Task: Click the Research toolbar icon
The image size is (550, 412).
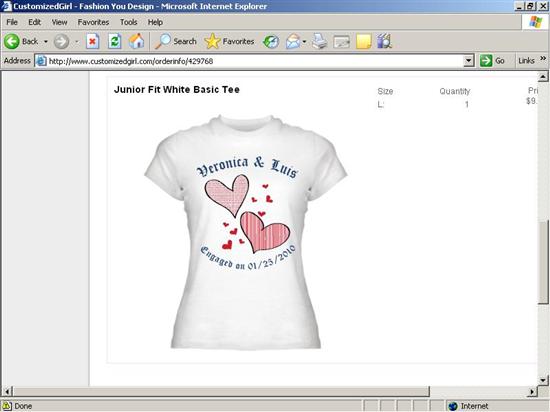Action: (384, 41)
